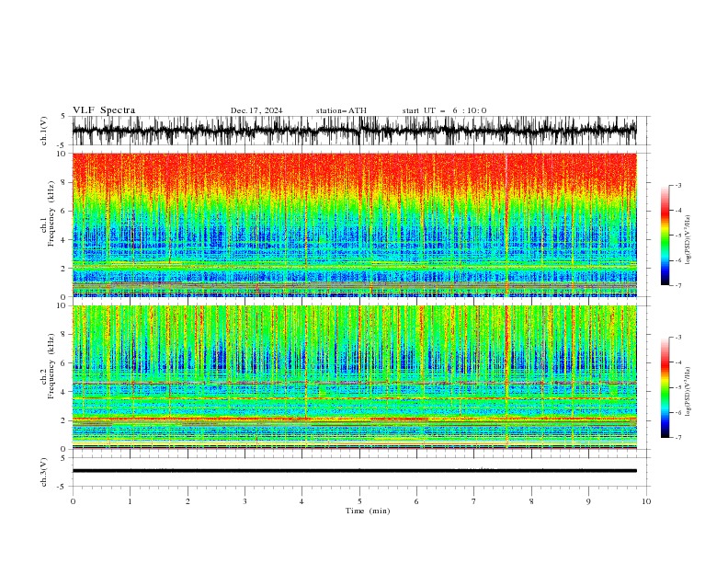Click the "-7" tick on ch.1 colorbar
The height and width of the screenshot is (563, 728).
[678, 285]
